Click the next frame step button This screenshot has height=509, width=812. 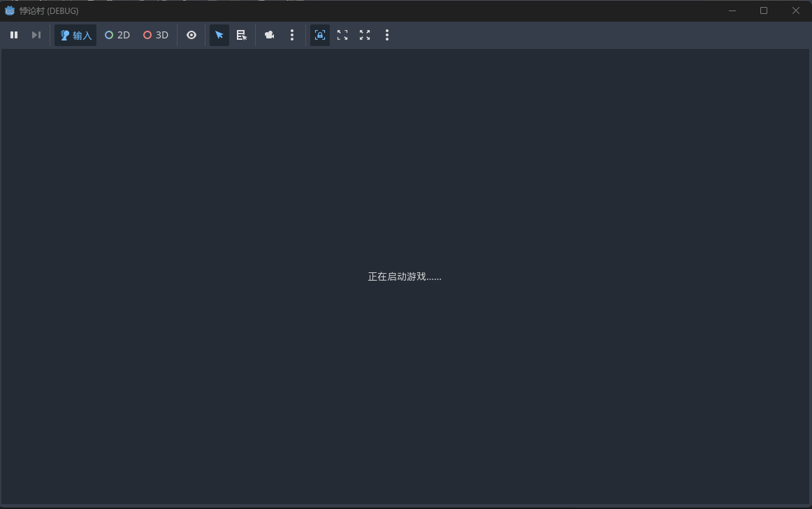(36, 35)
